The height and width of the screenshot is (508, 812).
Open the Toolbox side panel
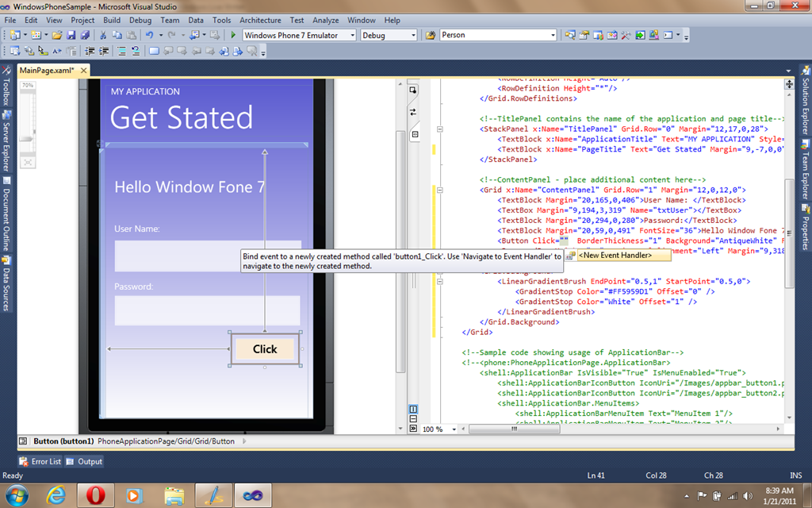(6, 92)
